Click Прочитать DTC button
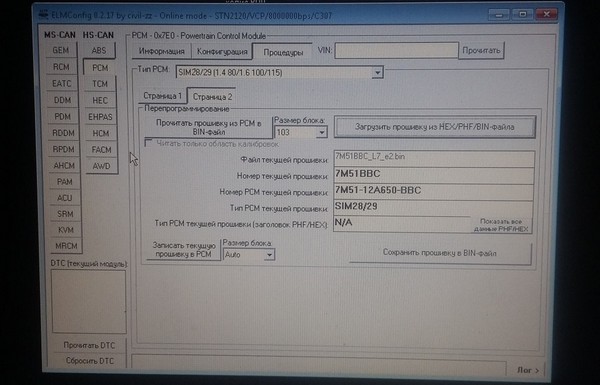The width and height of the screenshot is (600, 385). (x=89, y=345)
